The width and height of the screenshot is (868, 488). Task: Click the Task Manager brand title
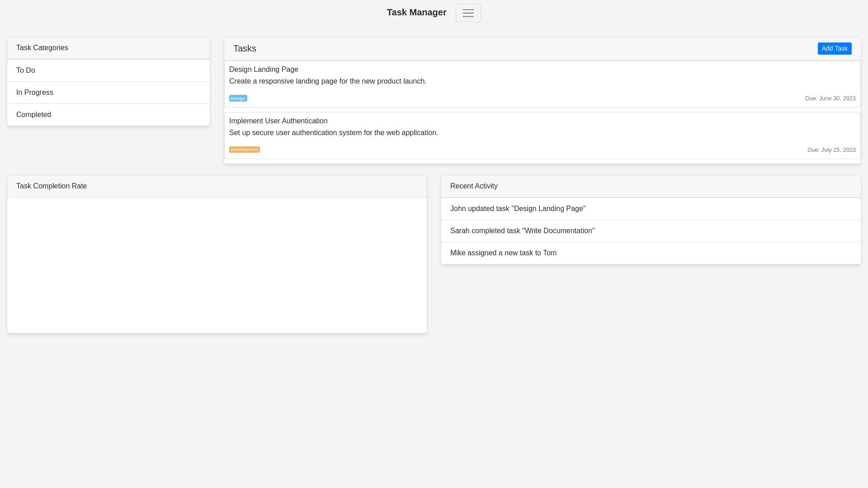tap(416, 13)
